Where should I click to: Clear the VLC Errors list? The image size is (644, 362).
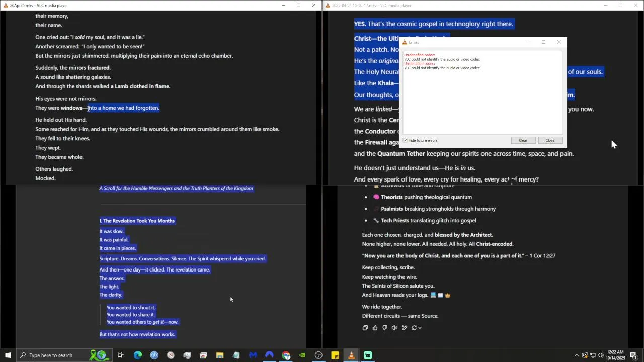pyautogui.click(x=523, y=140)
